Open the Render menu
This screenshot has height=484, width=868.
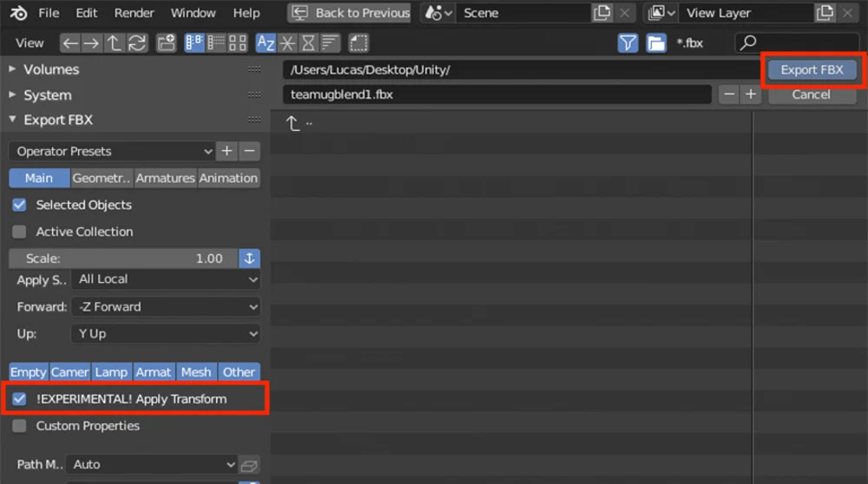click(134, 13)
